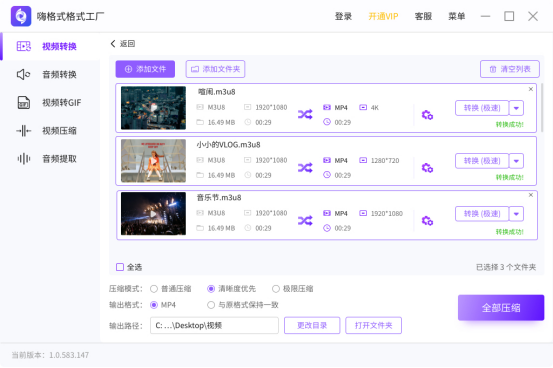Screen dimensions: 553x368
Task: Choose 与原格式保持一致 output option
Action: [211, 305]
